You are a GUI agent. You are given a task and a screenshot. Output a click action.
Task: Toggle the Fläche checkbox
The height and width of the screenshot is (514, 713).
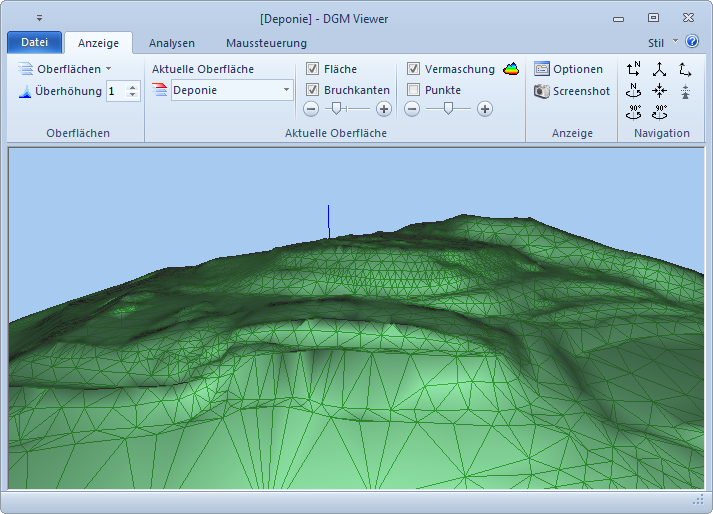click(313, 69)
